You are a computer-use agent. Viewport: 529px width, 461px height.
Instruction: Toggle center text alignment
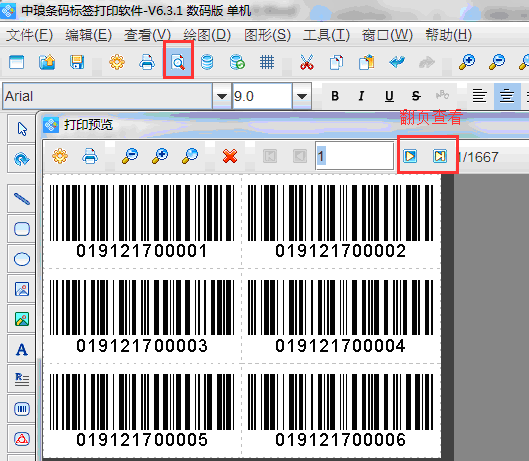pos(506,96)
